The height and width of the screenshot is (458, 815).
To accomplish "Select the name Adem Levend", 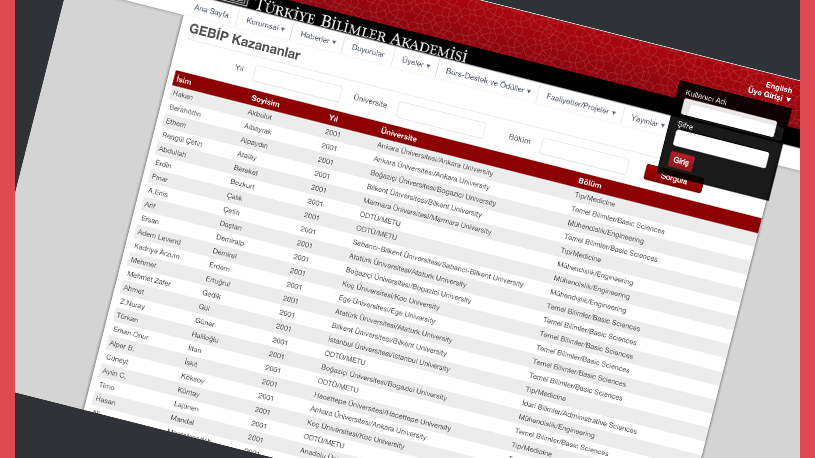I will click(159, 237).
